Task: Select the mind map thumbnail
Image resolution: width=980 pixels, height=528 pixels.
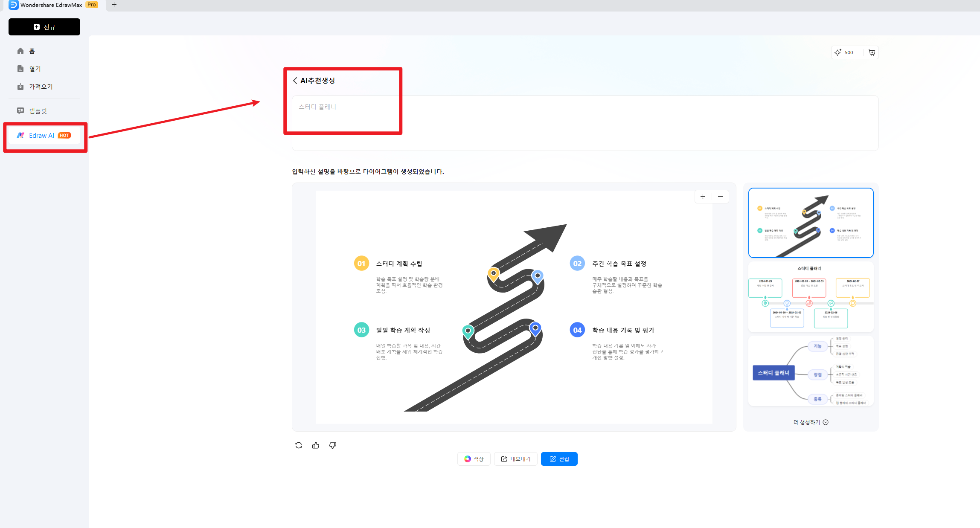Action: click(x=811, y=371)
